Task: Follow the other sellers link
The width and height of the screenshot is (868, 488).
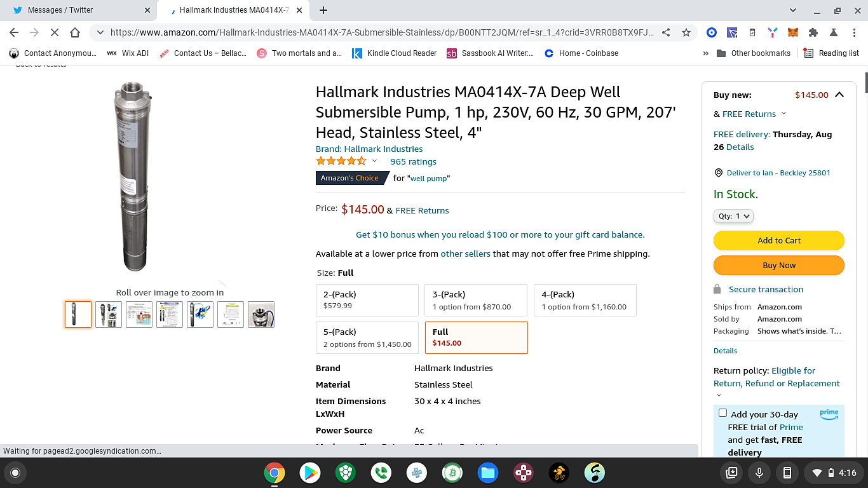Action: click(466, 254)
